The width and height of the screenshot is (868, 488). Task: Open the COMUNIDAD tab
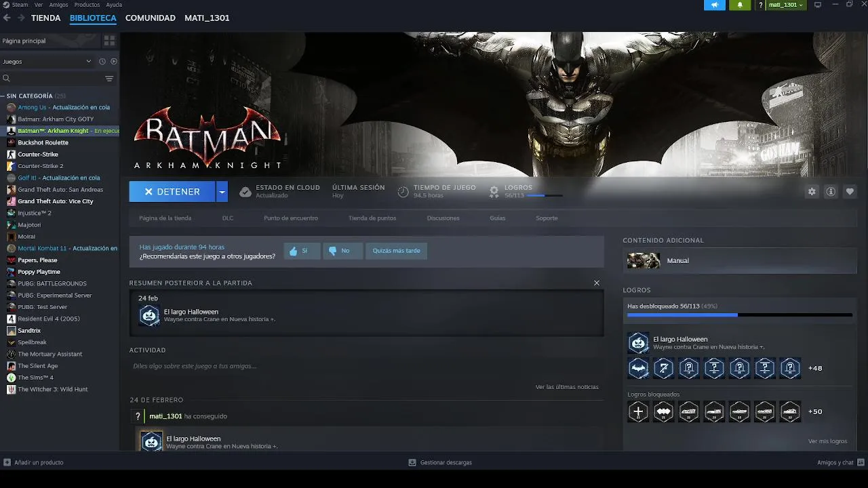(151, 18)
